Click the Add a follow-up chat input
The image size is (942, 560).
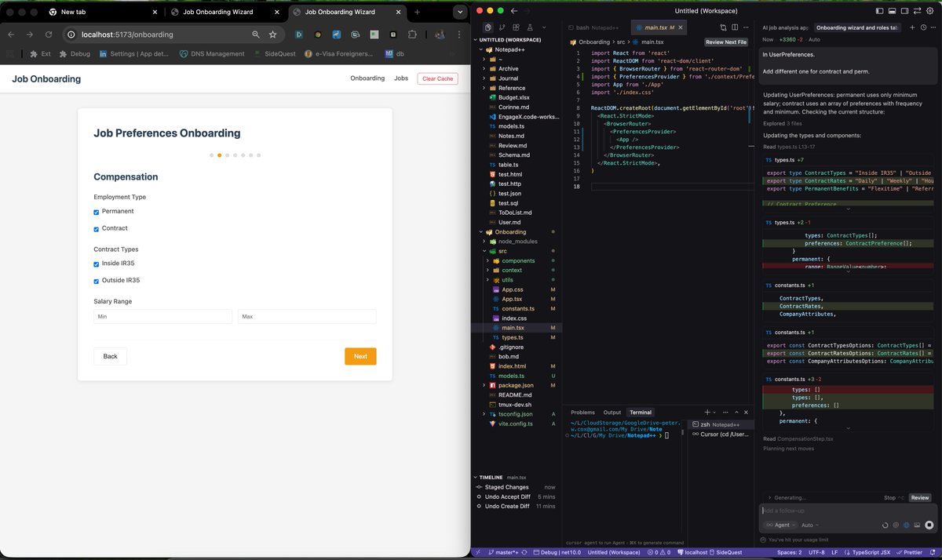[x=848, y=511]
